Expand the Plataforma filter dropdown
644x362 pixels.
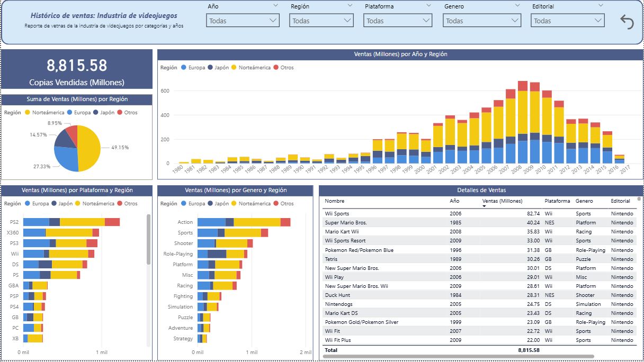[398, 21]
